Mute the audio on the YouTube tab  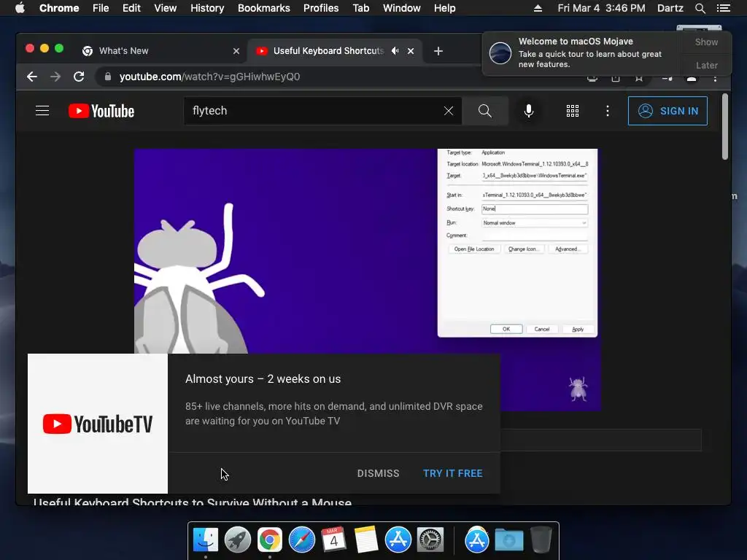tap(395, 51)
